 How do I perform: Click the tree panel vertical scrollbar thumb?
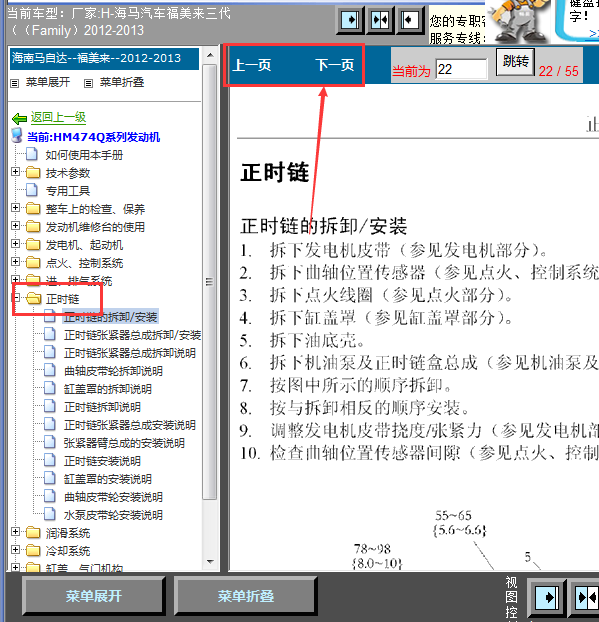click(x=210, y=282)
